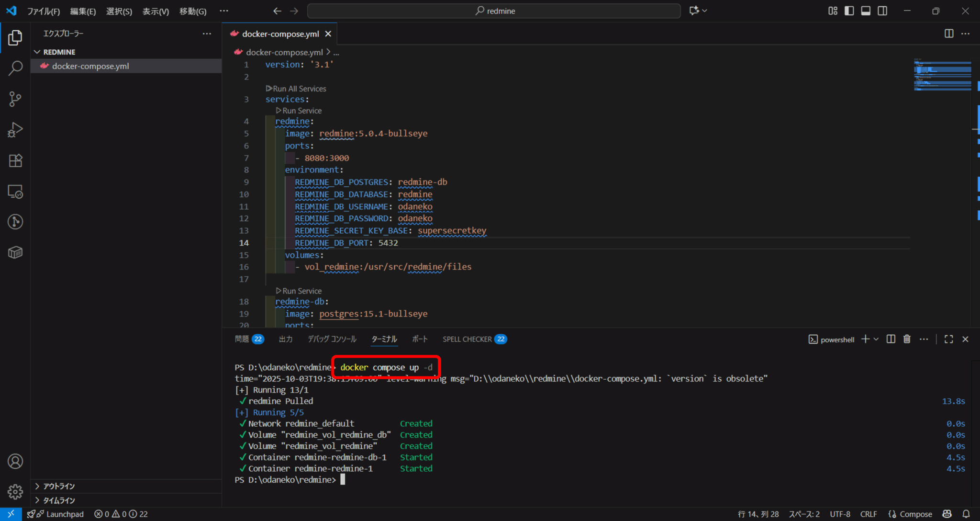Viewport: 980px width, 521px height.
Task: Open the Docker containers sidebar view
Action: click(x=15, y=252)
